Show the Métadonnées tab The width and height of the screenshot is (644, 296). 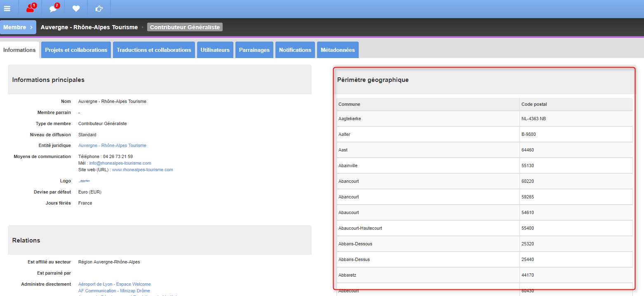(338, 50)
